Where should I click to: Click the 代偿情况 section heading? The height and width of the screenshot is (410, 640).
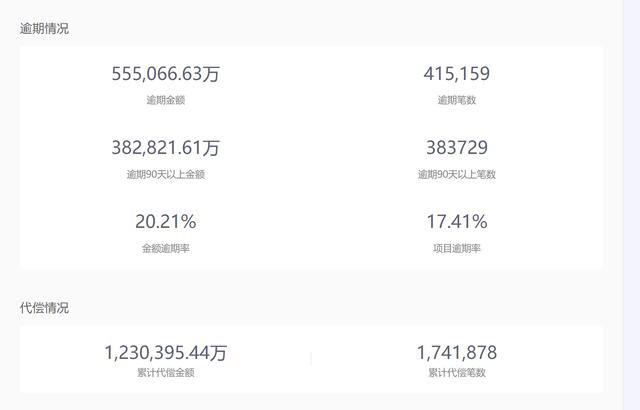pos(44,308)
